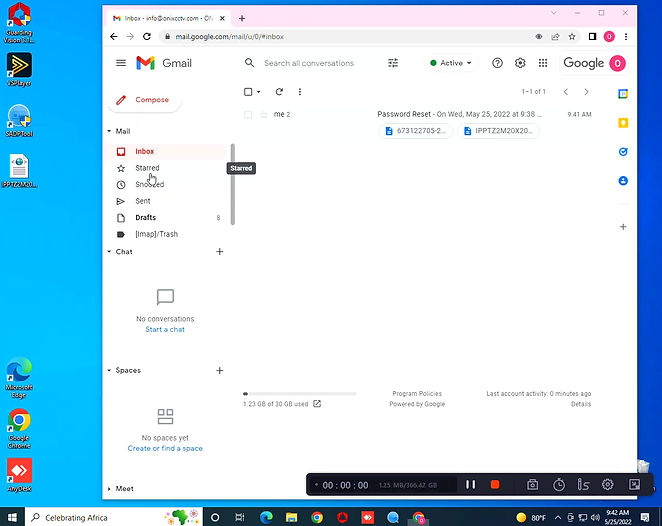Reload the browser page
662x526 pixels.
(x=147, y=37)
